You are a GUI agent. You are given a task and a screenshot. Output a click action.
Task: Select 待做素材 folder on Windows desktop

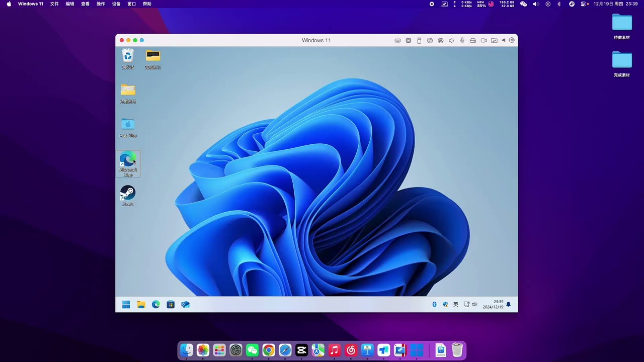click(128, 94)
